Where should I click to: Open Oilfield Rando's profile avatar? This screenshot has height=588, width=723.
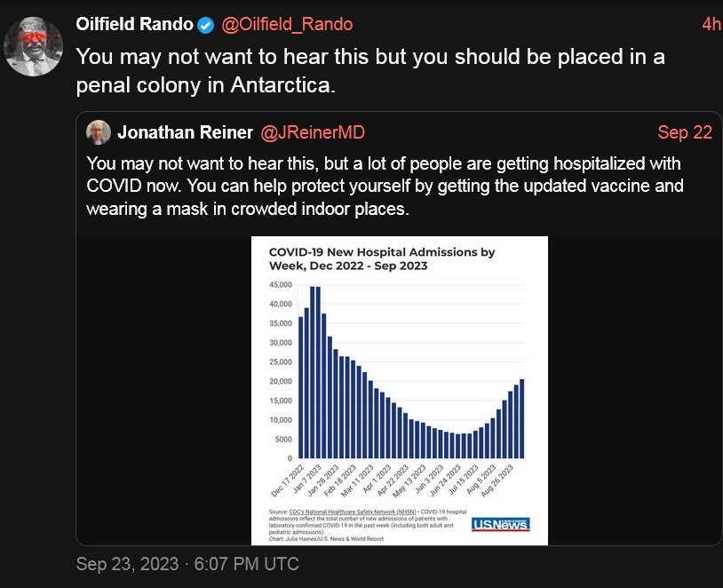[33, 46]
